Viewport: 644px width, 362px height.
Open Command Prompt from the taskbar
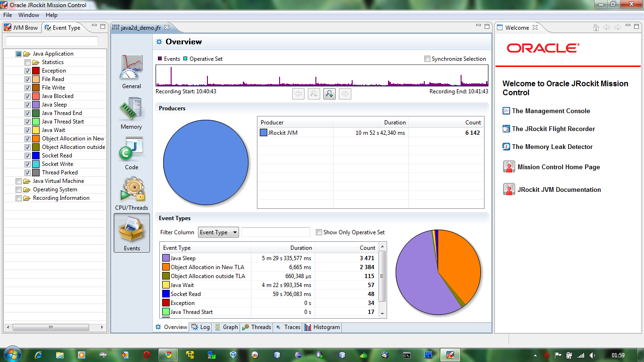[x=406, y=354]
